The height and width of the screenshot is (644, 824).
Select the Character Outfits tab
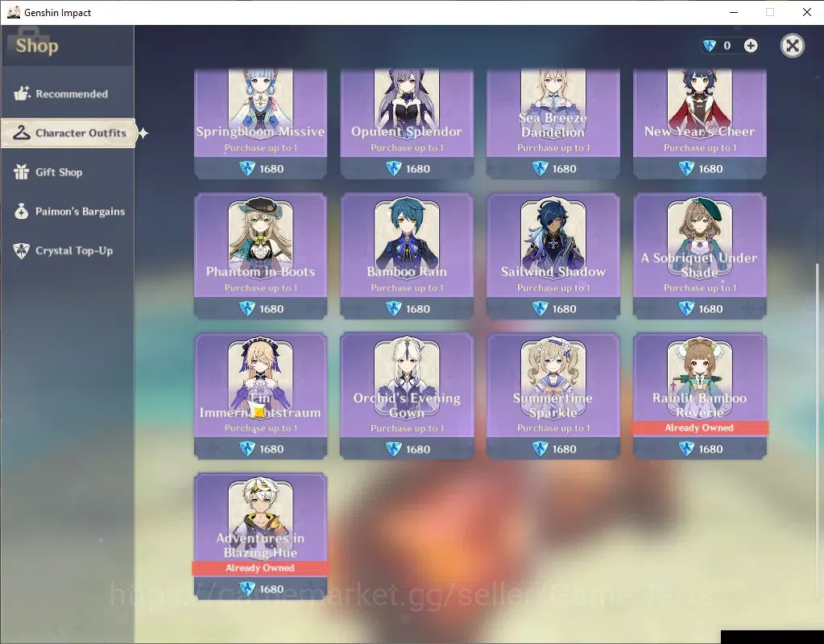(x=68, y=133)
